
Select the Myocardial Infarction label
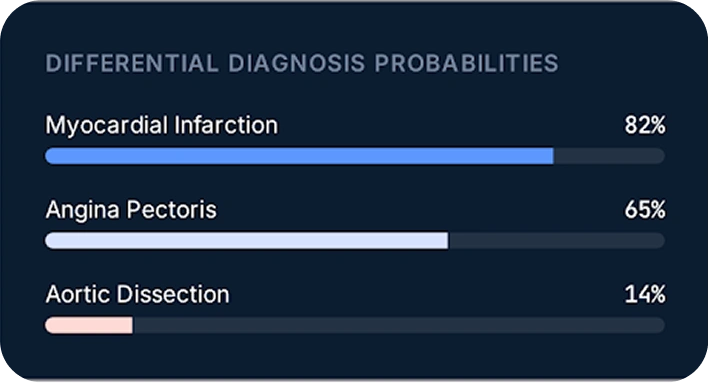click(x=162, y=125)
